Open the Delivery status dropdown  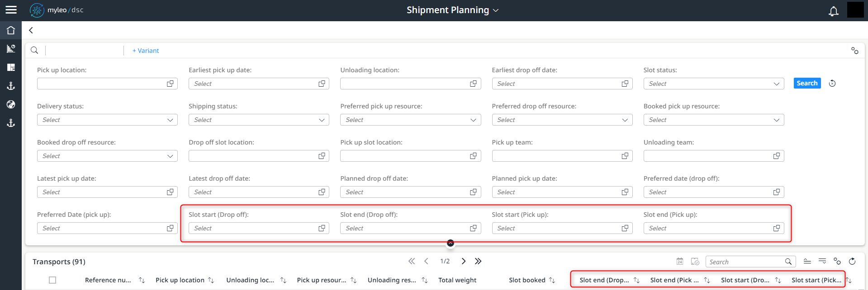170,120
